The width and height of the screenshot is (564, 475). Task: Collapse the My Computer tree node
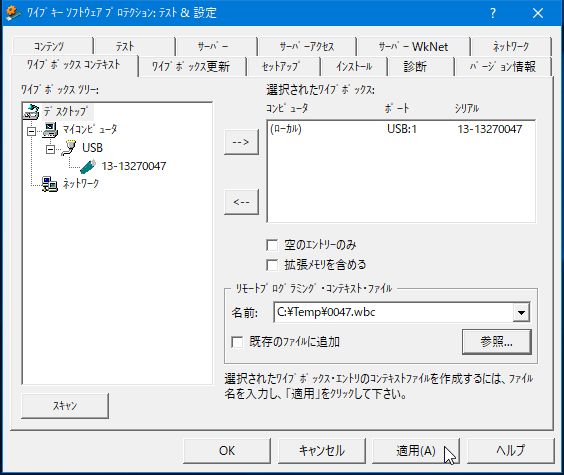pyautogui.click(x=32, y=131)
